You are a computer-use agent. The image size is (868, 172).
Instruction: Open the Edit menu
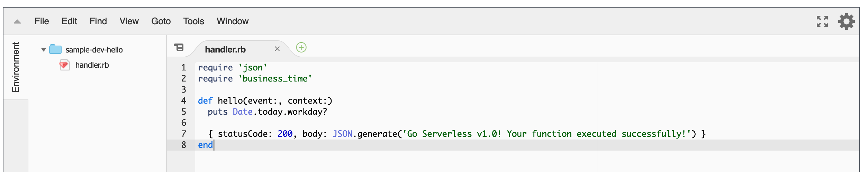coord(69,21)
